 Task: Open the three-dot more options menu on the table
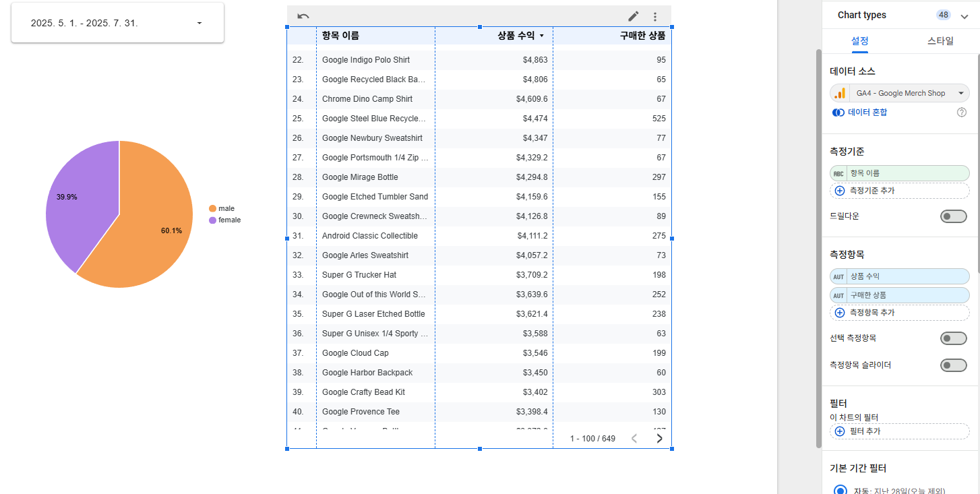click(x=654, y=17)
